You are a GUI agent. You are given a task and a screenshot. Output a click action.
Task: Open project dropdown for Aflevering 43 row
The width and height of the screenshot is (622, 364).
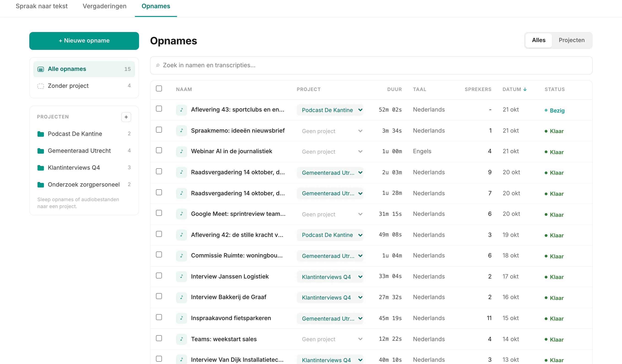[x=330, y=110]
